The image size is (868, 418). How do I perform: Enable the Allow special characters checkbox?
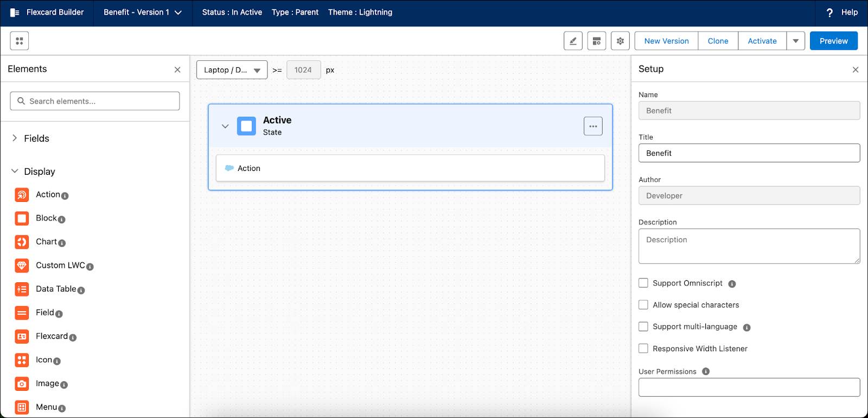click(x=643, y=305)
